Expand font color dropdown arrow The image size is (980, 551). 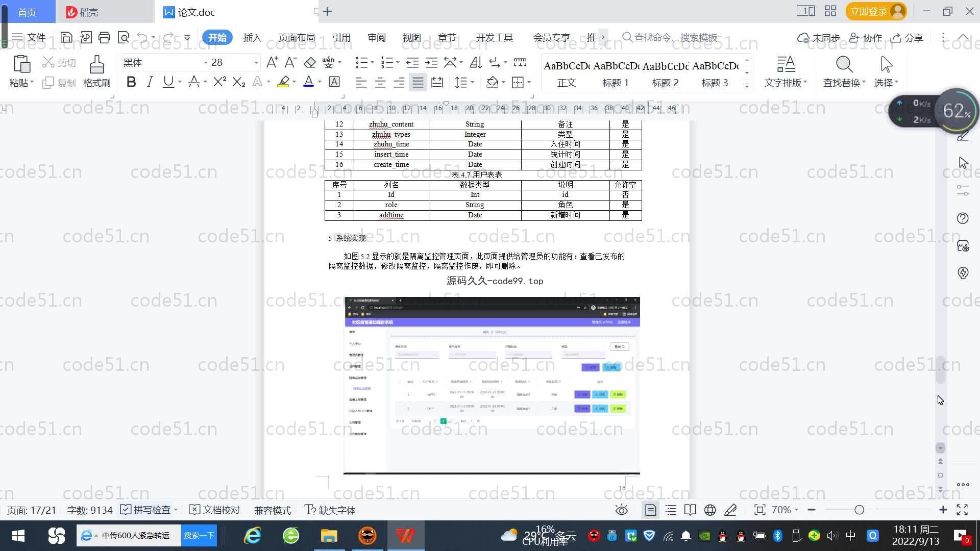[320, 82]
